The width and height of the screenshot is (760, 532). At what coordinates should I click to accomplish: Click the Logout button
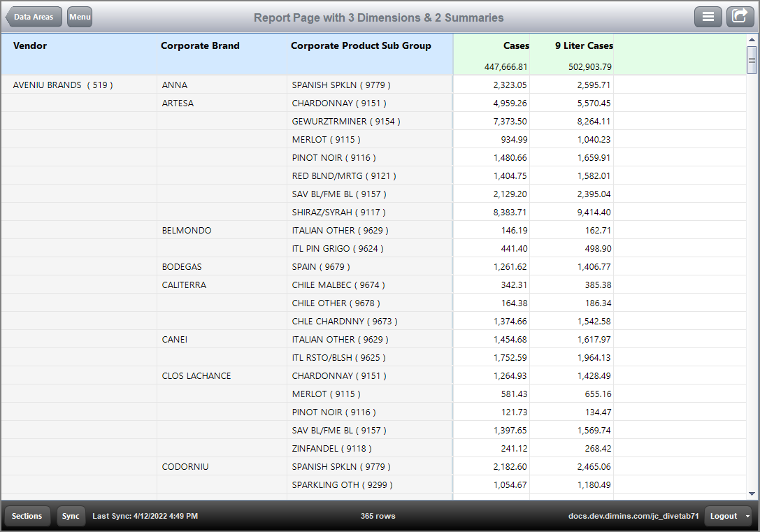tap(723, 516)
